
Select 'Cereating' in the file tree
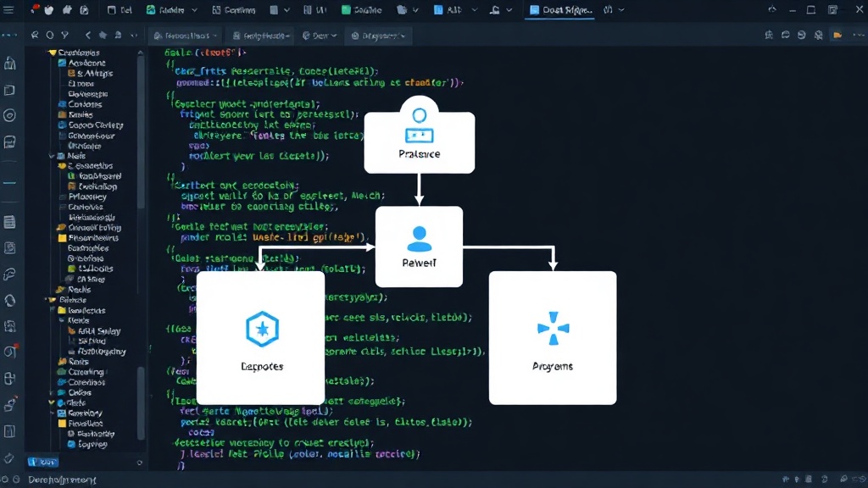coord(86,372)
